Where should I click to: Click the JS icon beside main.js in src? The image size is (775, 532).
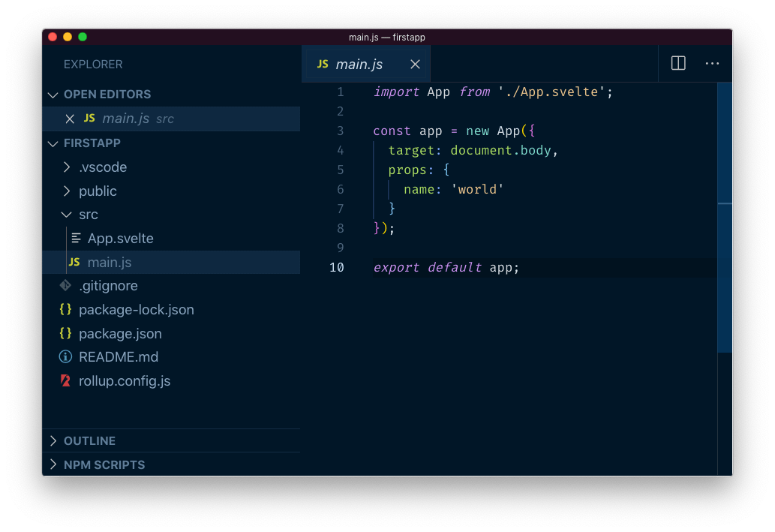pos(74,262)
